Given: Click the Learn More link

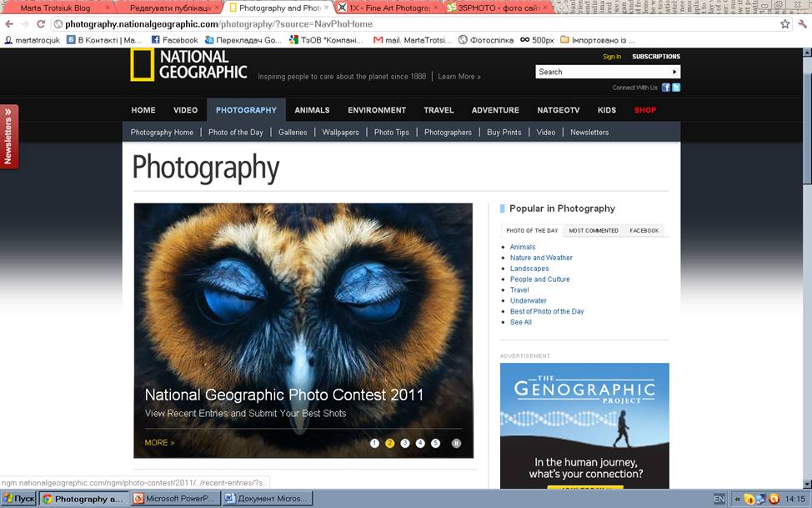Looking at the screenshot, I should coord(459,76).
